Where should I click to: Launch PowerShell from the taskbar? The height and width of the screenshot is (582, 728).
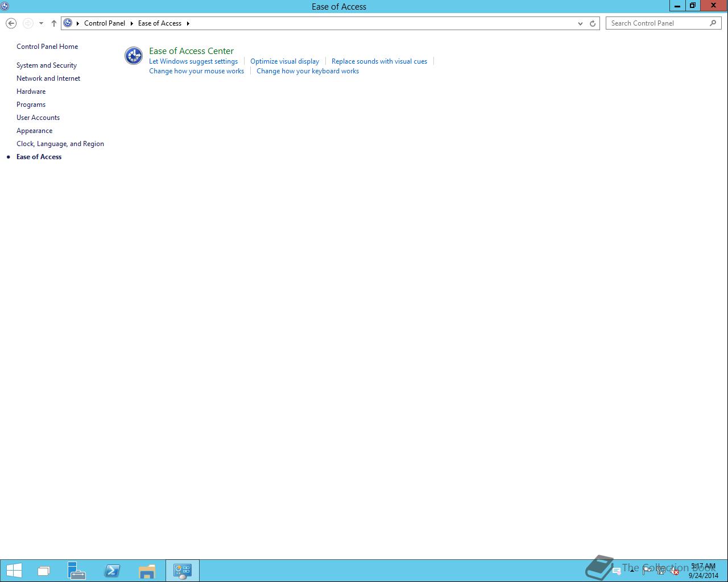(112, 571)
